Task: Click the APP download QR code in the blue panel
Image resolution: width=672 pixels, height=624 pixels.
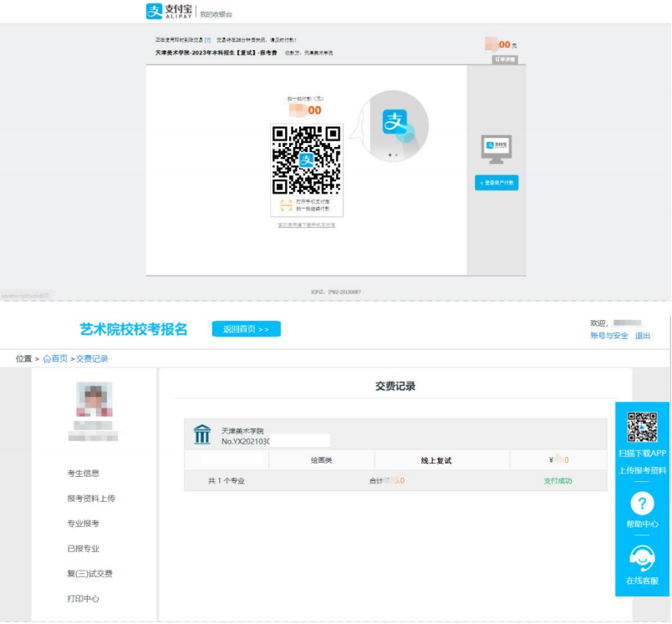Action: 642,427
